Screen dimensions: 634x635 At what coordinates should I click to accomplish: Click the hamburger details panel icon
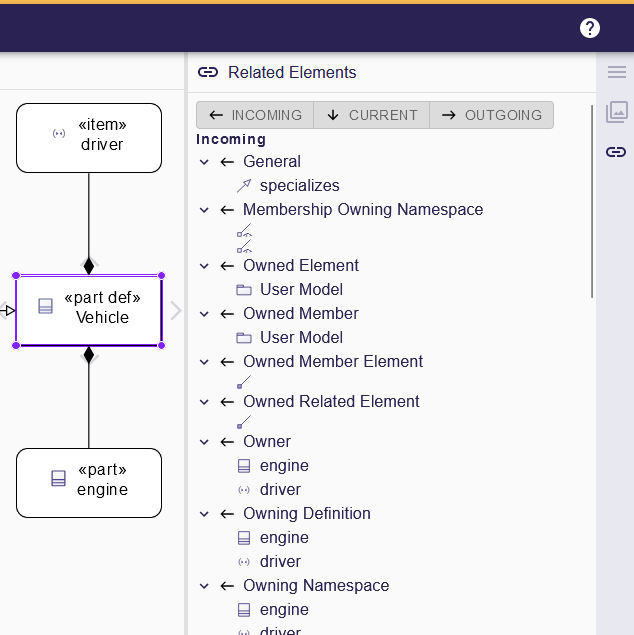616,72
